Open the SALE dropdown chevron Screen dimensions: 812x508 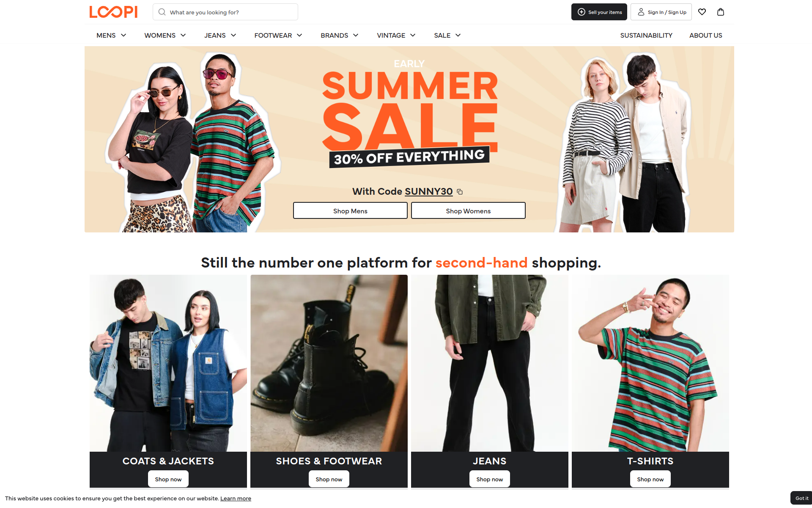458,35
